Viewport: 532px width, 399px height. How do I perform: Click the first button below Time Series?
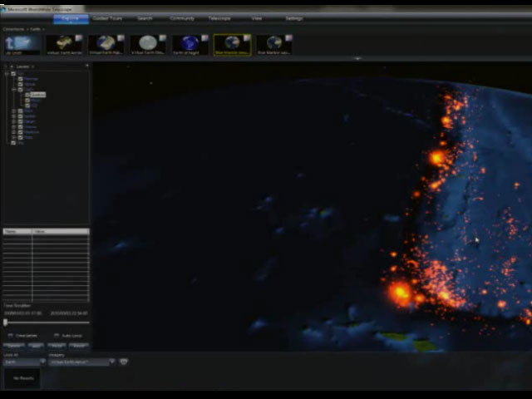coord(13,345)
